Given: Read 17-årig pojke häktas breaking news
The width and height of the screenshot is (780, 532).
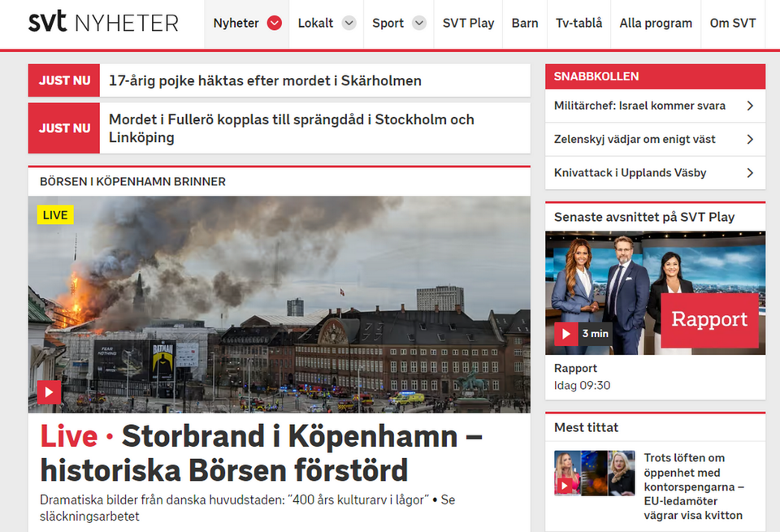Looking at the screenshot, I should [265, 80].
